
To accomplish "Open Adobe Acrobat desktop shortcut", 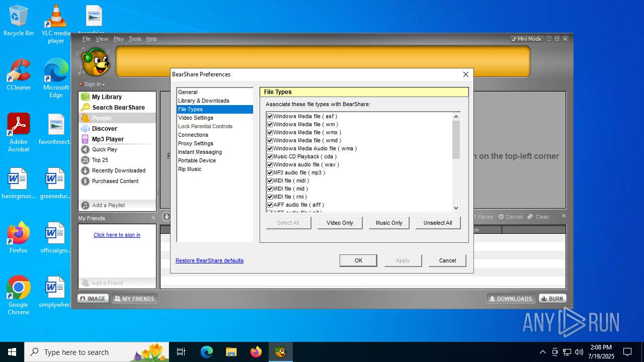I will pyautogui.click(x=19, y=133).
